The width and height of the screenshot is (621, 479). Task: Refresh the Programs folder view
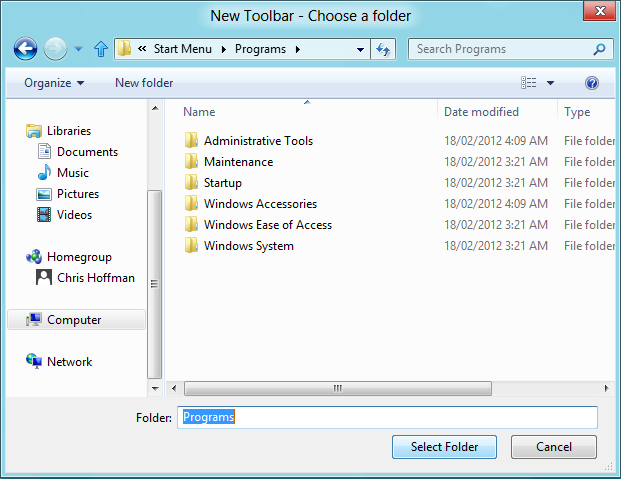(x=383, y=49)
